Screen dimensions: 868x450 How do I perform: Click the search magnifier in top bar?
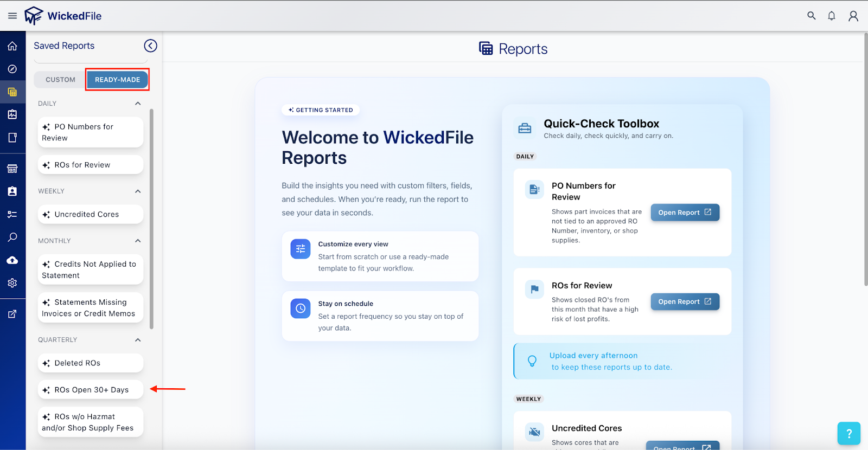point(811,16)
